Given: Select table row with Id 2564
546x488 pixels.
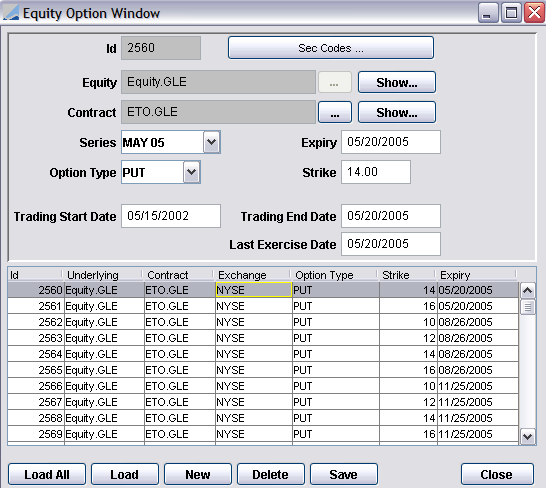Looking at the screenshot, I should point(263,354).
